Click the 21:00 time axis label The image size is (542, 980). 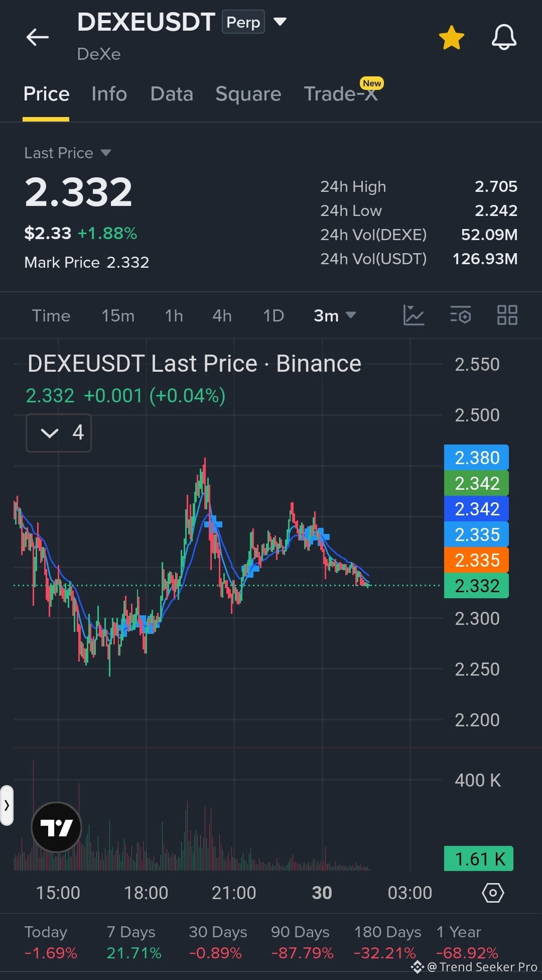pos(234,893)
